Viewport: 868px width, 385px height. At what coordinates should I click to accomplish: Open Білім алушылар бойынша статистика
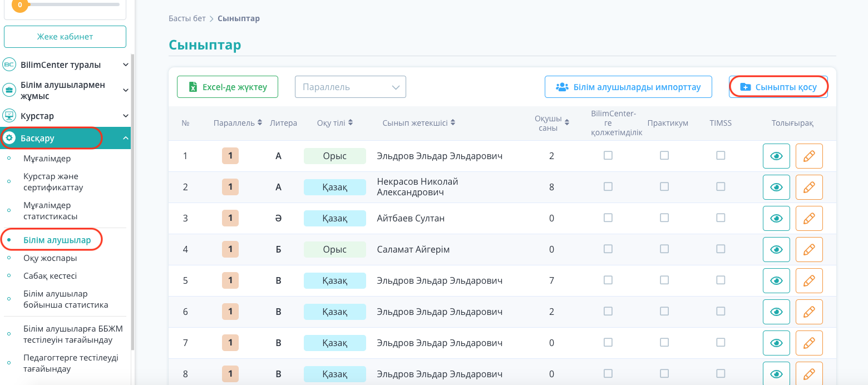pos(66,299)
